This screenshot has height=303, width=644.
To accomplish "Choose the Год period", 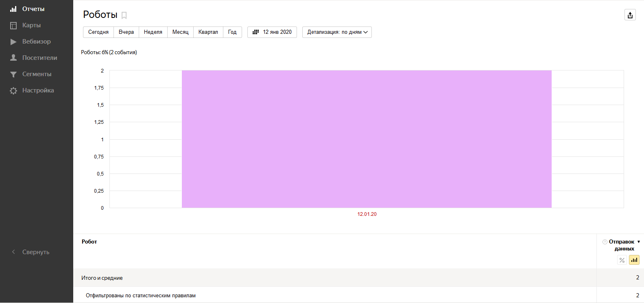I will pos(232,32).
